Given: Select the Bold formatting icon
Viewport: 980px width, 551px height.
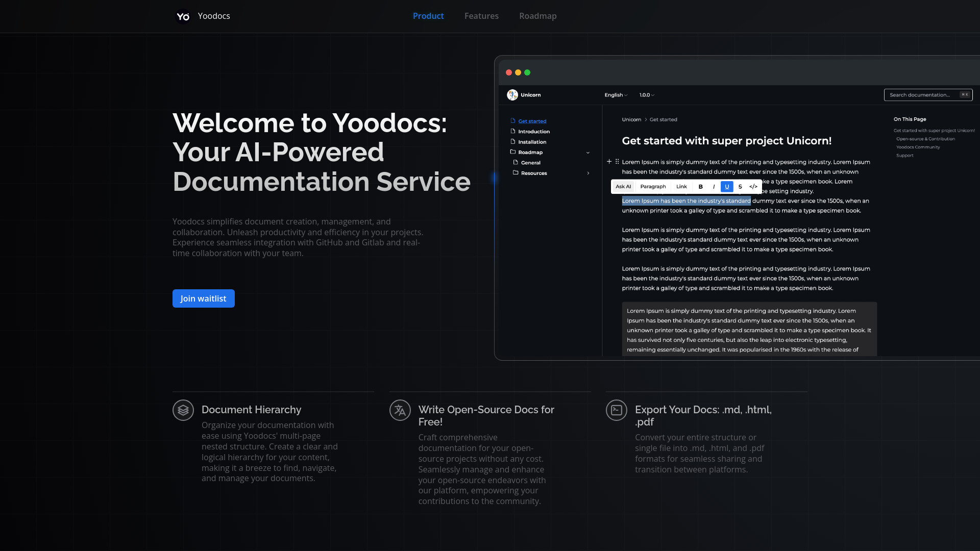Looking at the screenshot, I should click(700, 186).
